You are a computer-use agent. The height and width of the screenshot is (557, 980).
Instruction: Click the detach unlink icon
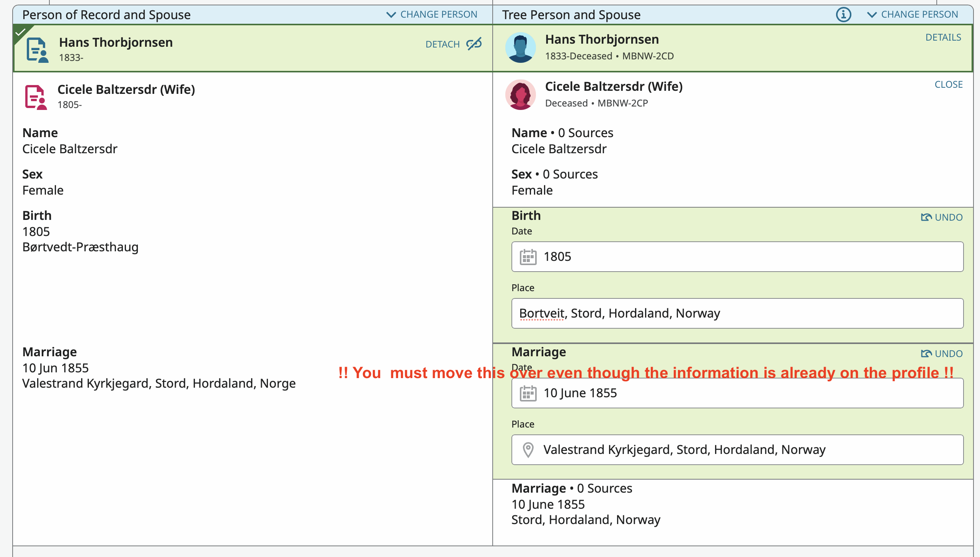[474, 44]
